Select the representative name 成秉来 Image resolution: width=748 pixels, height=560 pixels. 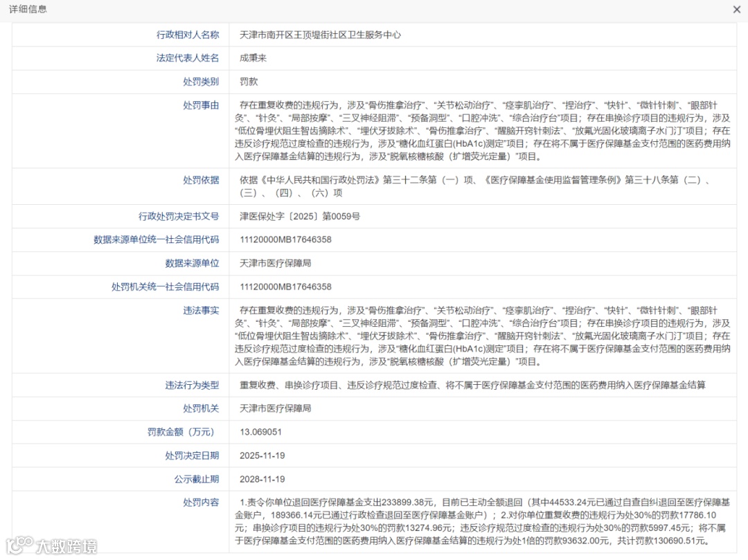point(253,58)
